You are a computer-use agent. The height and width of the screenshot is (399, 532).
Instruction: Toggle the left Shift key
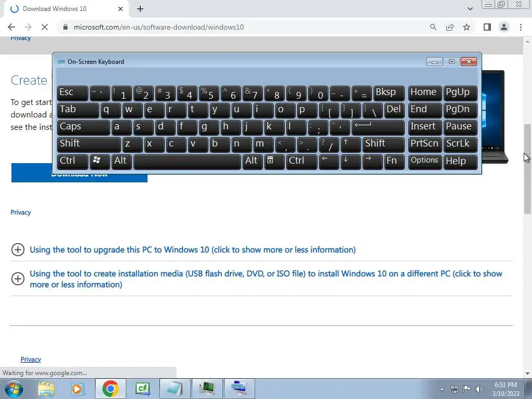pos(89,145)
